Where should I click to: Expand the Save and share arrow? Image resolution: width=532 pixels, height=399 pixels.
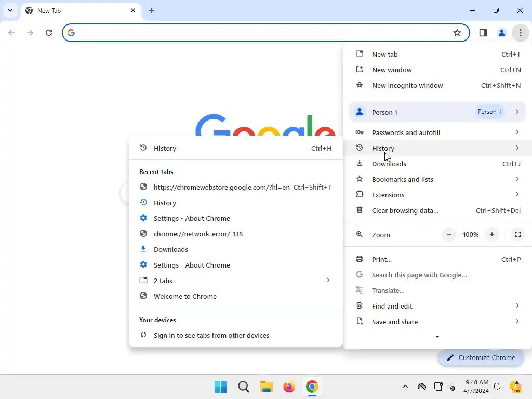517,321
